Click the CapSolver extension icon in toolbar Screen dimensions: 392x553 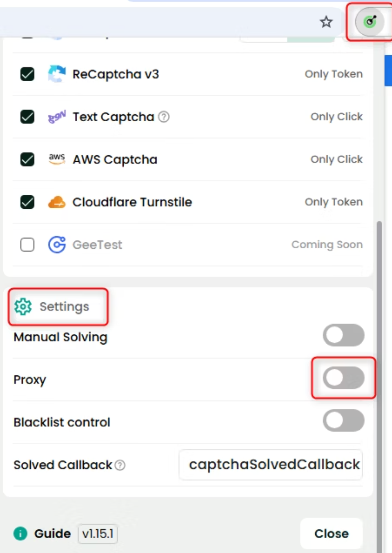pyautogui.click(x=370, y=22)
